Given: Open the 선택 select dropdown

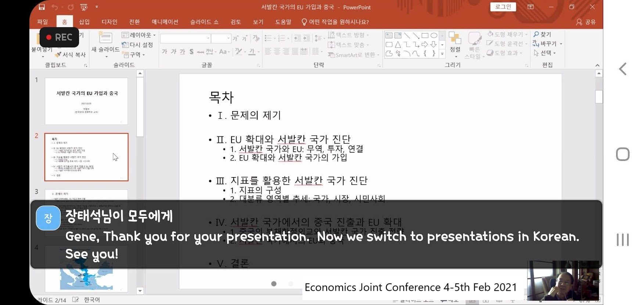Looking at the screenshot, I should [x=545, y=53].
